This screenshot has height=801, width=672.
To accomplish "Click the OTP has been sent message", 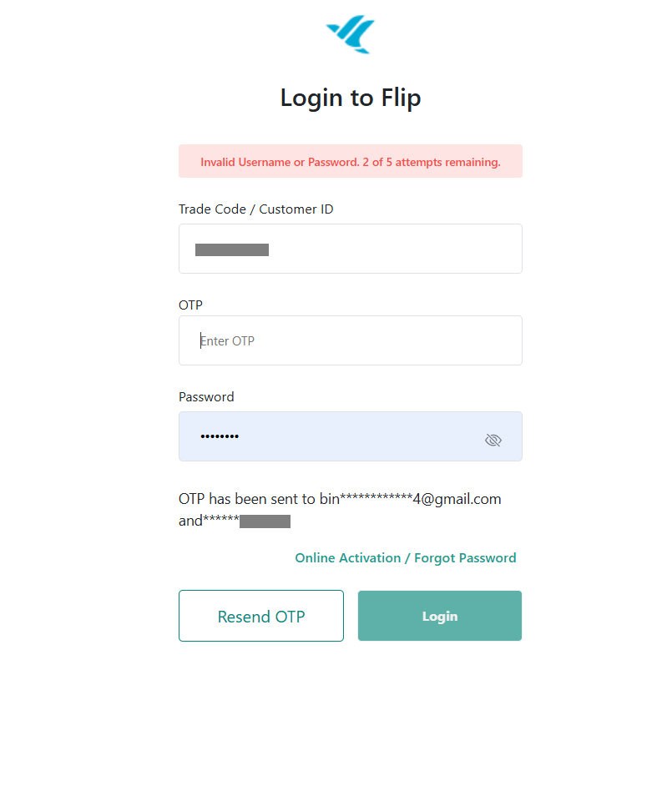I will pos(247,500).
